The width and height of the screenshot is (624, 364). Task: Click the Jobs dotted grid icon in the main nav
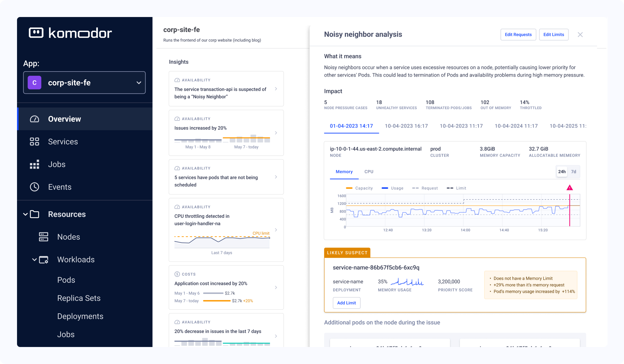(x=35, y=164)
